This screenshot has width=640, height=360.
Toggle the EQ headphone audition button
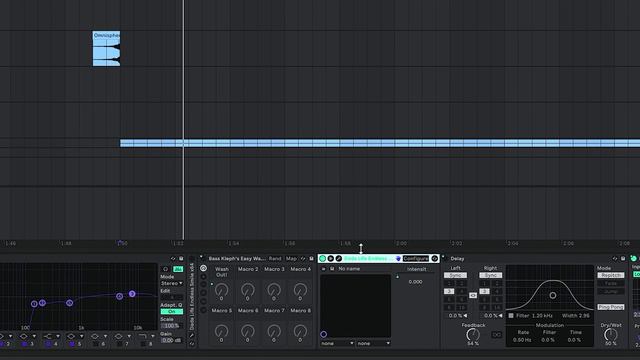click(x=165, y=269)
